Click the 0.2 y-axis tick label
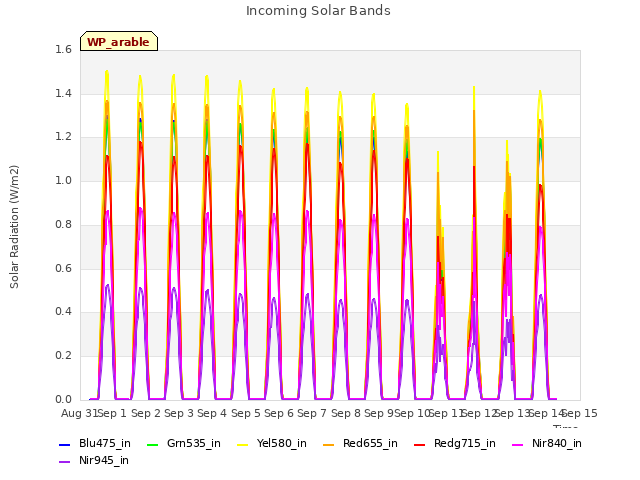Image resolution: width=640 pixels, height=480 pixels. [x=63, y=356]
